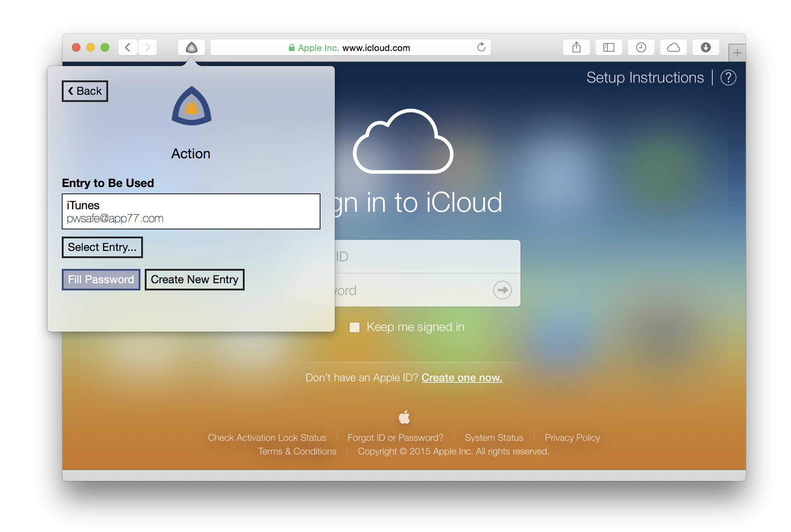Maximize window with green button
The image size is (791, 532).
[105, 47]
